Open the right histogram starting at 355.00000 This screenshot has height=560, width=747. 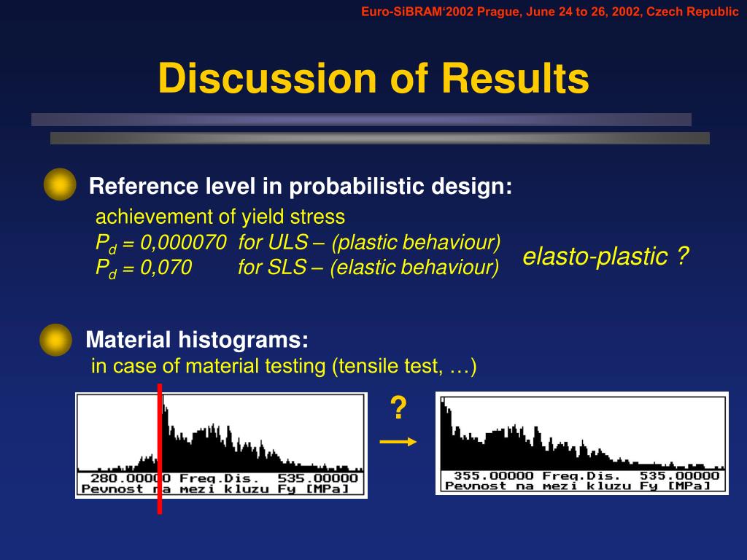click(582, 443)
